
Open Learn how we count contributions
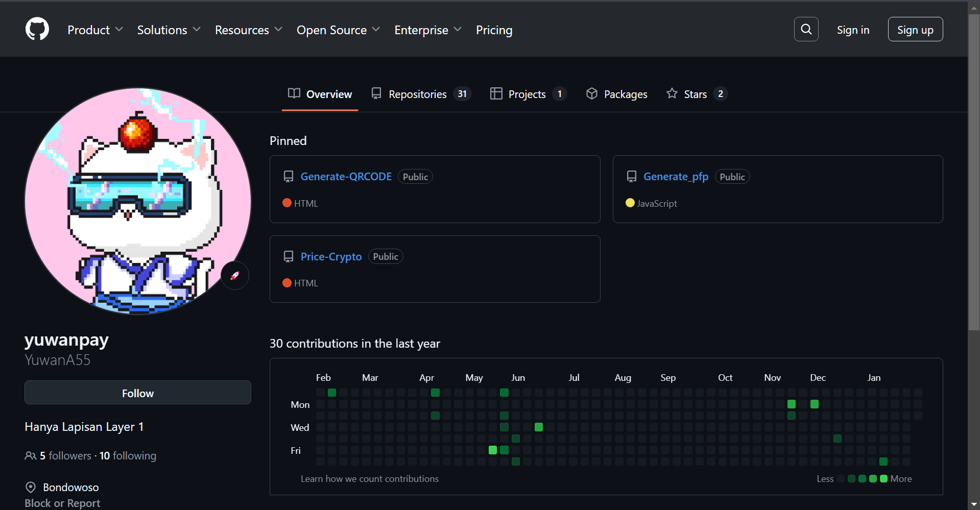[x=370, y=478]
